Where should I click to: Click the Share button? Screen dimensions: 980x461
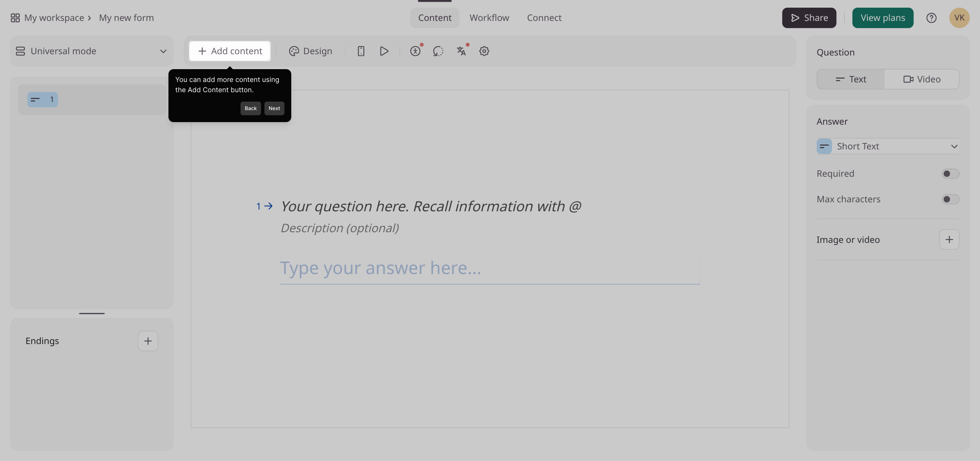(x=809, y=18)
